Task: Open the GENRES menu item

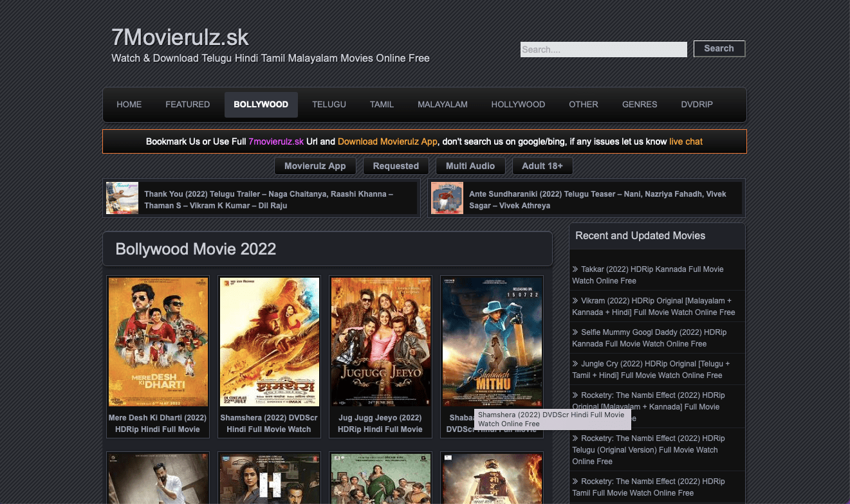Action: pos(640,104)
